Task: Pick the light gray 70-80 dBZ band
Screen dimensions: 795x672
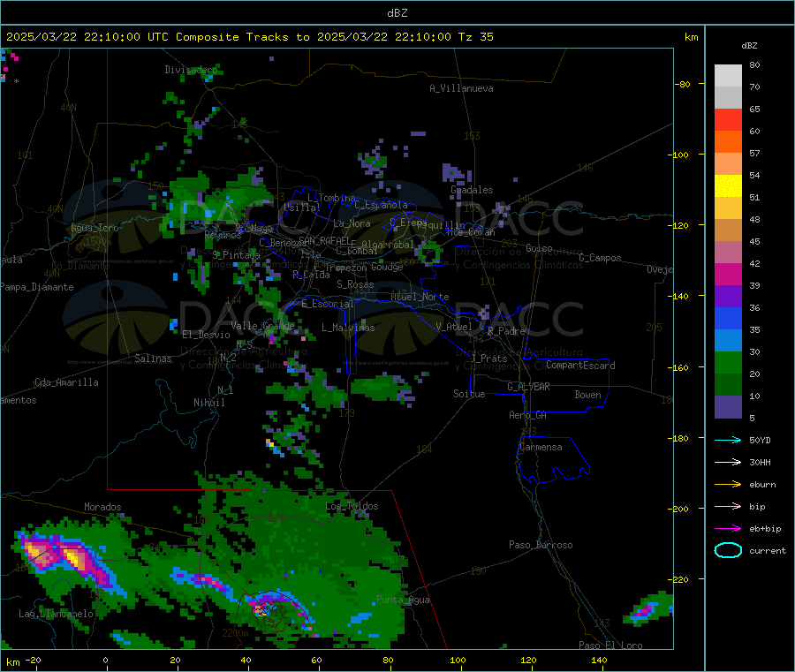Action: pyautogui.click(x=728, y=76)
